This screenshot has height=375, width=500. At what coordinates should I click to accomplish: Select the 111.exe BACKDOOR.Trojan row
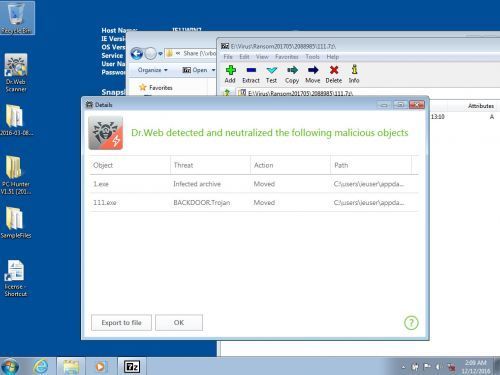coord(253,202)
